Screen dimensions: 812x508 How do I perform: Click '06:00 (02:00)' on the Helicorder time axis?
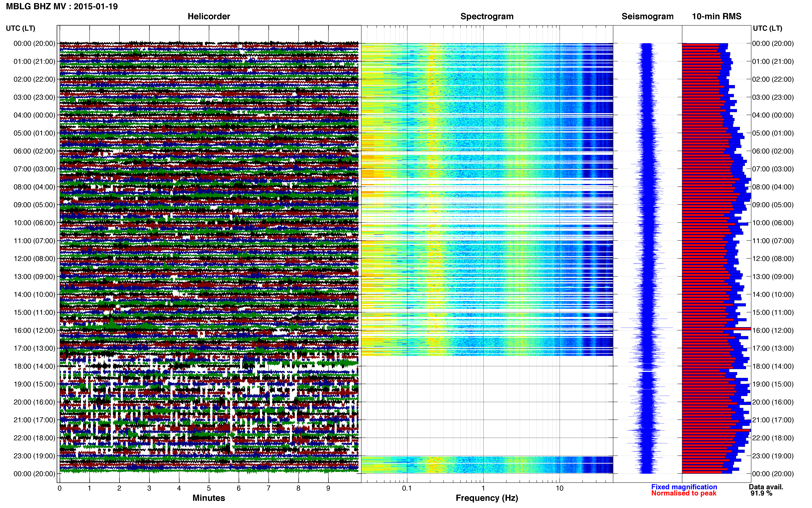[34, 151]
